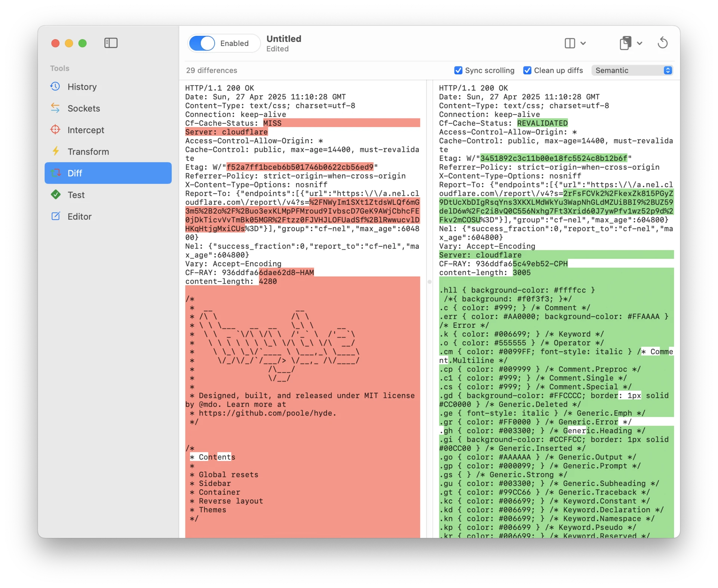
Task: Select the Test checkmark icon
Action: [55, 194]
